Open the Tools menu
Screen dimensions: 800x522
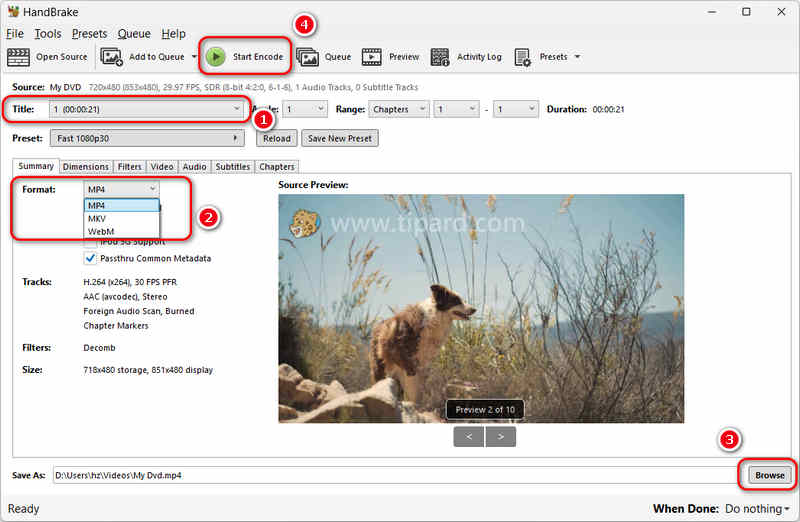tap(47, 34)
